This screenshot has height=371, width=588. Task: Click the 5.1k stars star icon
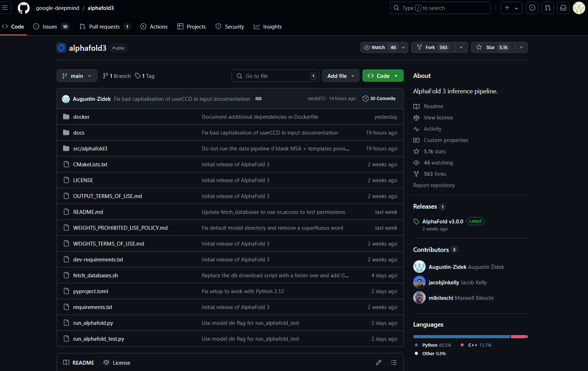tap(416, 152)
